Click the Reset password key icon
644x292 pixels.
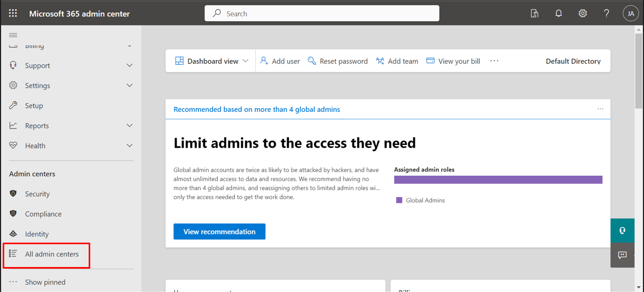(312, 61)
